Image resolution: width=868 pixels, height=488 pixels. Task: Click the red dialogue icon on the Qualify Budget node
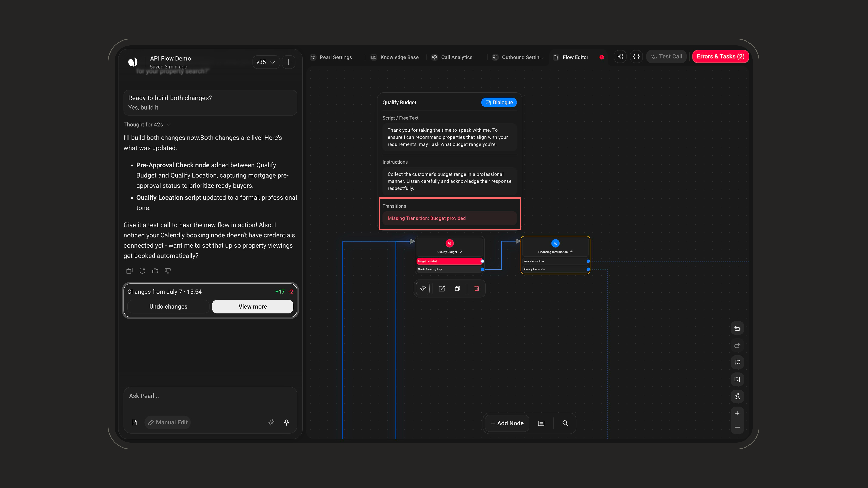click(x=449, y=243)
